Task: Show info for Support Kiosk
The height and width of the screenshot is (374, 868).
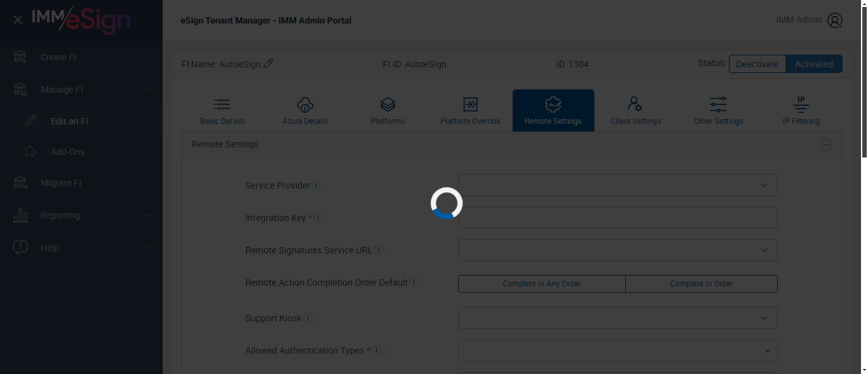Action: pos(308,317)
